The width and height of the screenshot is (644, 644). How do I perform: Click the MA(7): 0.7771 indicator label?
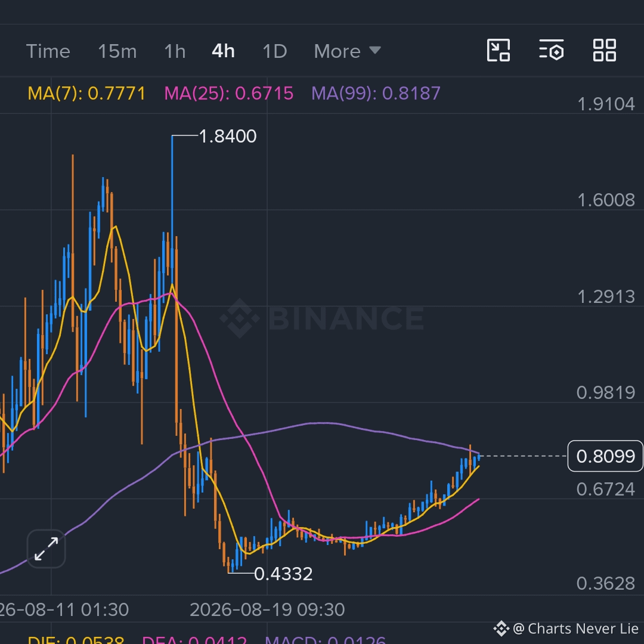[x=86, y=93]
